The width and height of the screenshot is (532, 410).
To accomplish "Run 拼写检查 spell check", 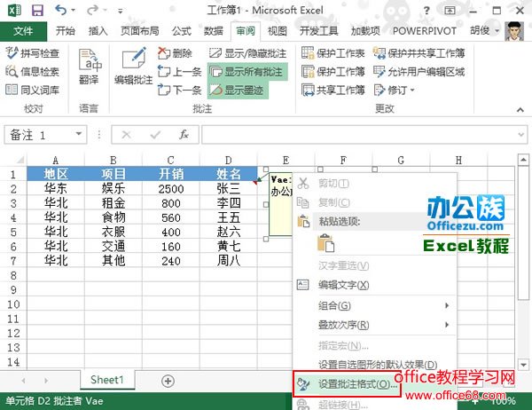I will tap(33, 53).
